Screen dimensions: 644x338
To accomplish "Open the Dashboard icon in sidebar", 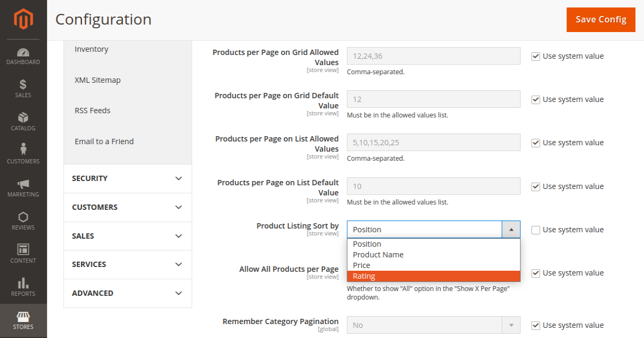I will pos(23,52).
